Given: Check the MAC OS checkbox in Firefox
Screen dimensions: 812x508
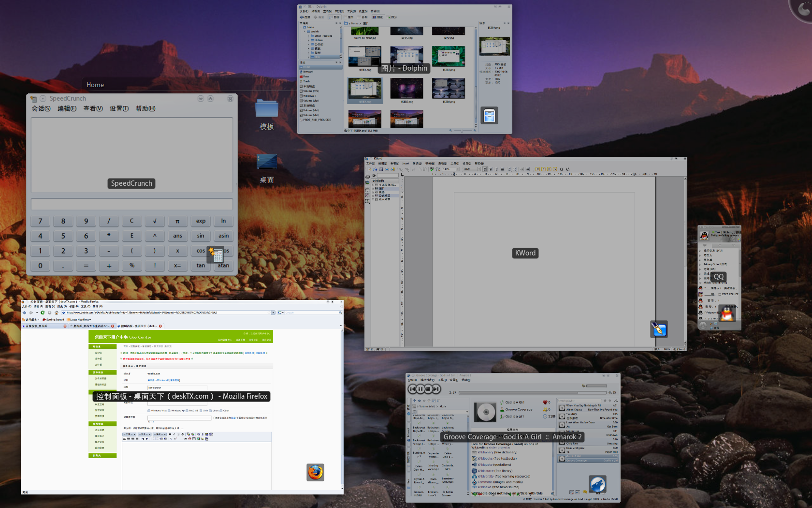Looking at the screenshot, I should click(x=187, y=411).
